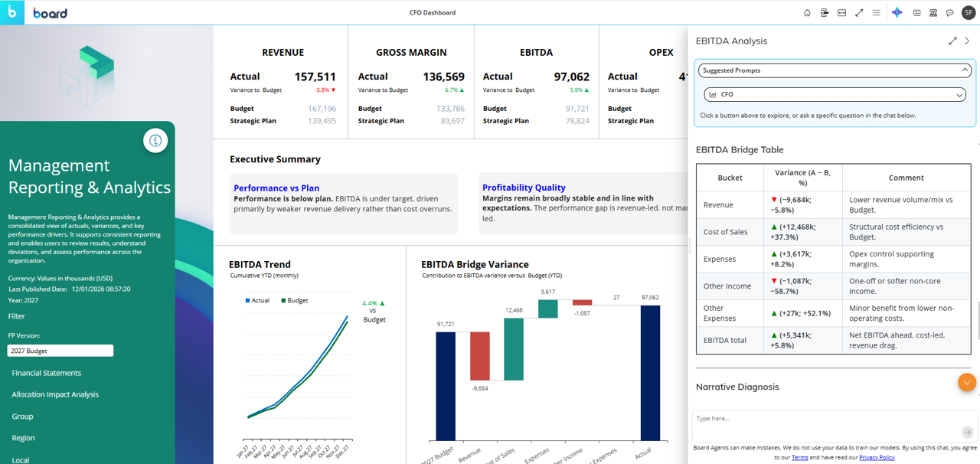
Task: Click the info icon on green sidebar
Action: 155,141
